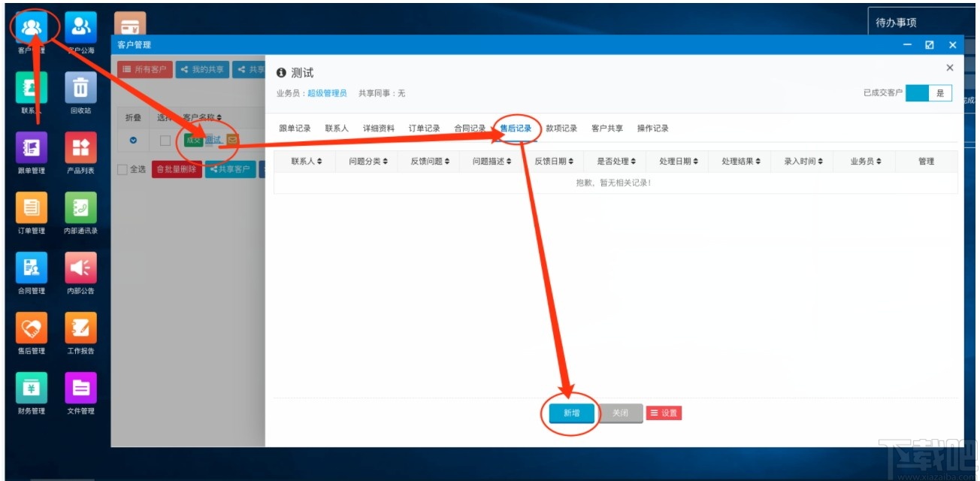Click the 合批量删除 batch delete button
The width and height of the screenshot is (980, 481).
(176, 170)
